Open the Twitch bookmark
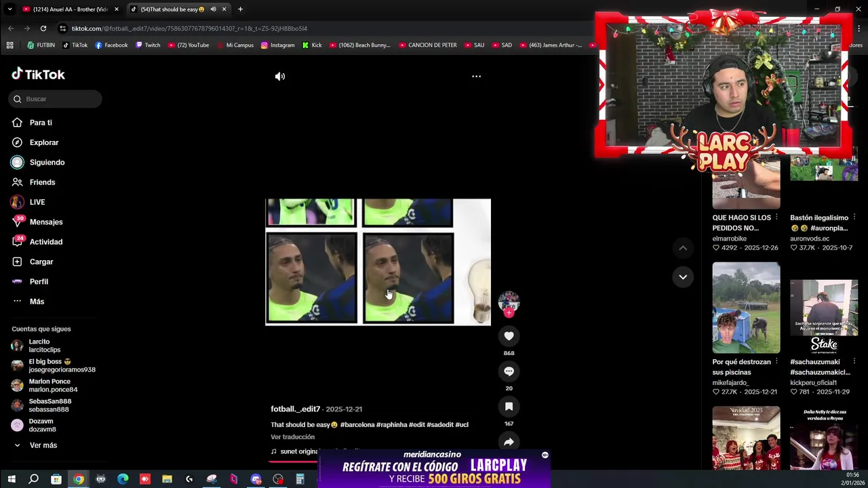The width and height of the screenshot is (868, 488). point(148,45)
